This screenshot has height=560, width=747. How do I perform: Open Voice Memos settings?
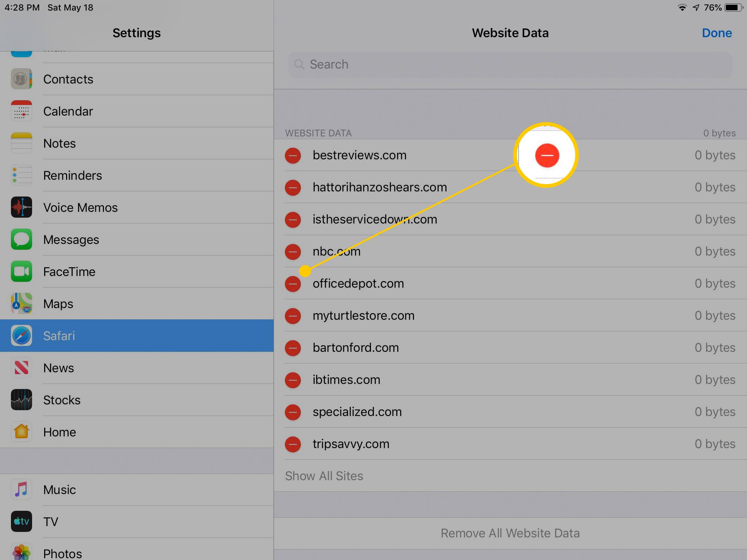click(137, 207)
